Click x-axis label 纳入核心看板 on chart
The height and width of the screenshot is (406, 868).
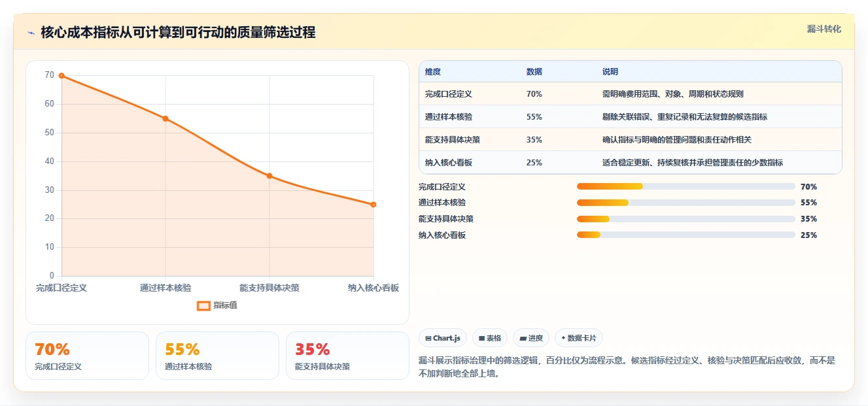pyautogui.click(x=373, y=288)
